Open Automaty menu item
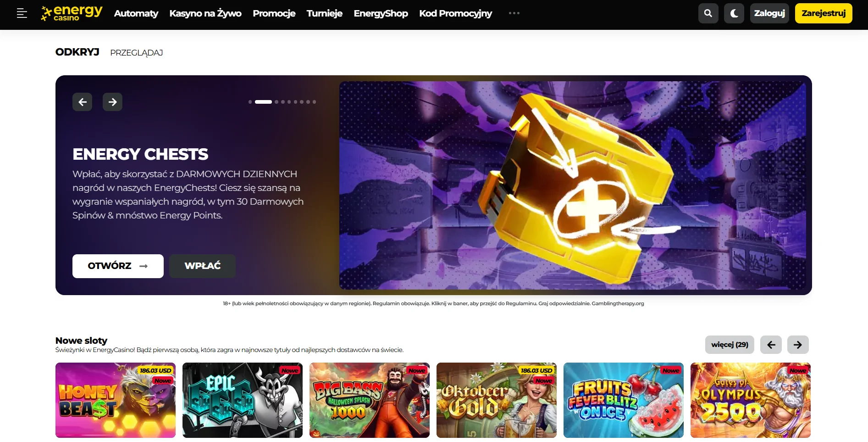 click(x=136, y=13)
